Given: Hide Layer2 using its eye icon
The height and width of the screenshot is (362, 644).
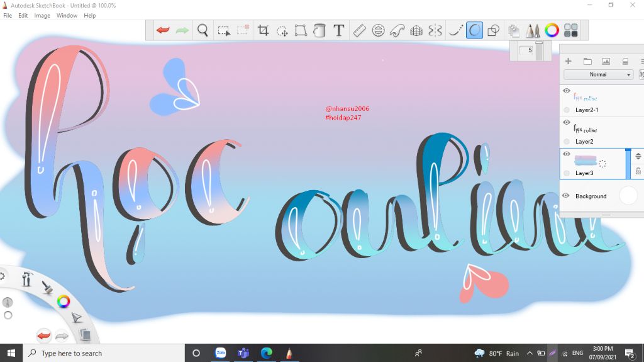Looking at the screenshot, I should click(567, 122).
